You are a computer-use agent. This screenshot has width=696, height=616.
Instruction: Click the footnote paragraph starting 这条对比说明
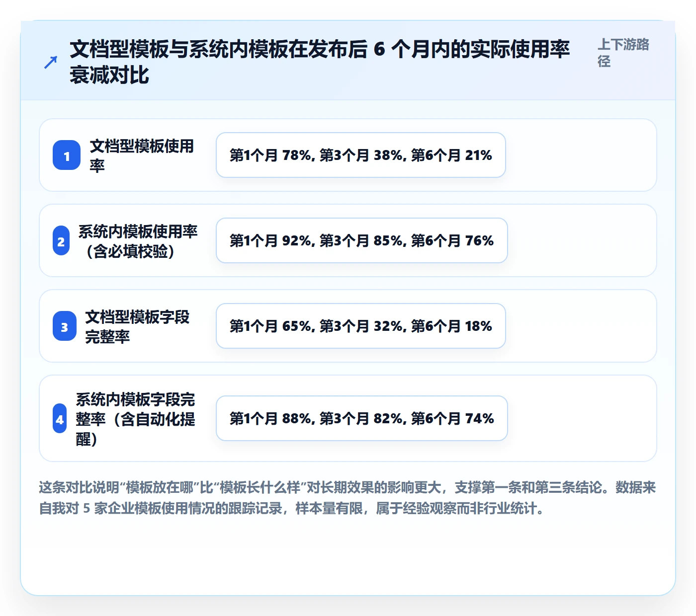coord(348,498)
